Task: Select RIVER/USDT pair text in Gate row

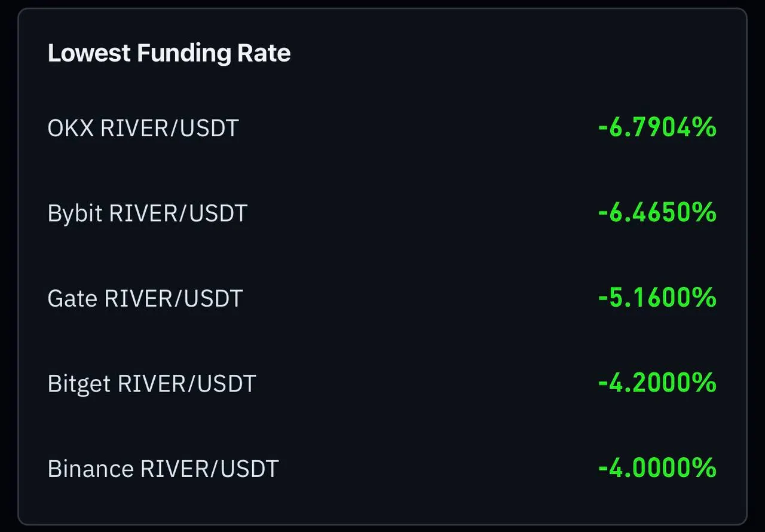Action: click(x=173, y=298)
